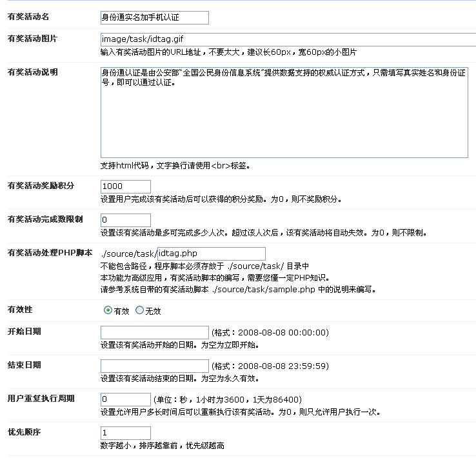Click the 有奖活动说明 description textarea

click(284, 113)
